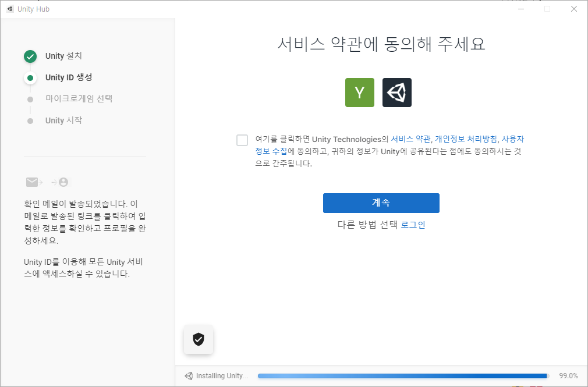Click the Installing Unity status text
This screenshot has height=387, width=588.
pos(221,376)
